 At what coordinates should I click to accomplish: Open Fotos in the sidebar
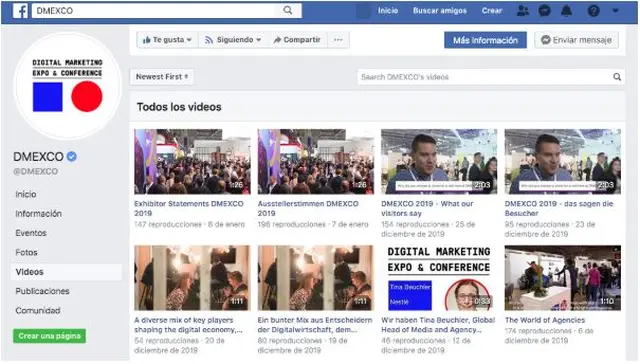point(26,252)
